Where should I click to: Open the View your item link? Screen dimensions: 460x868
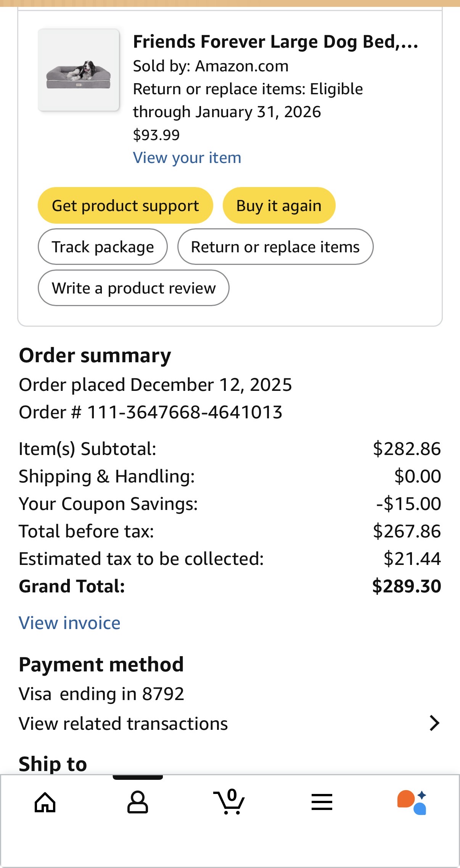(x=187, y=158)
